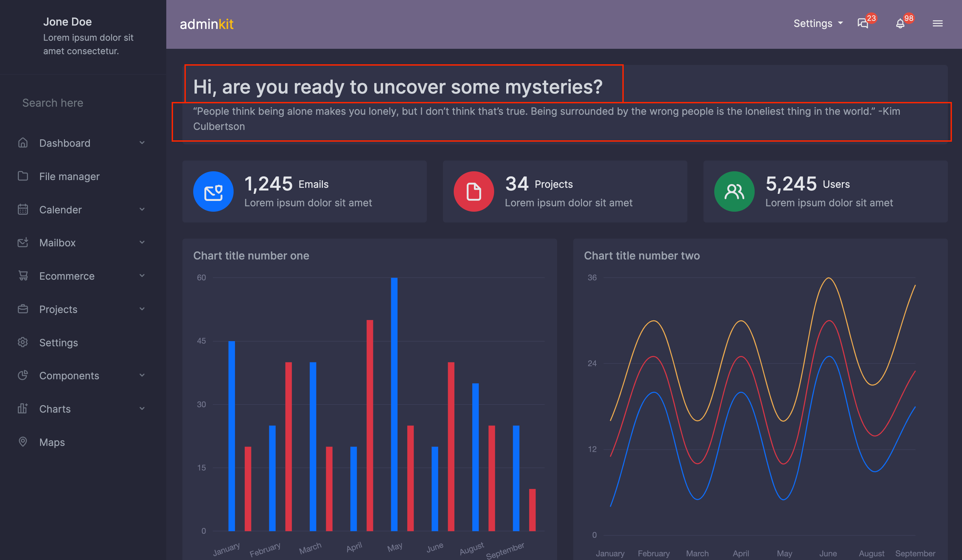Select Dashboard in the sidebar

65,143
